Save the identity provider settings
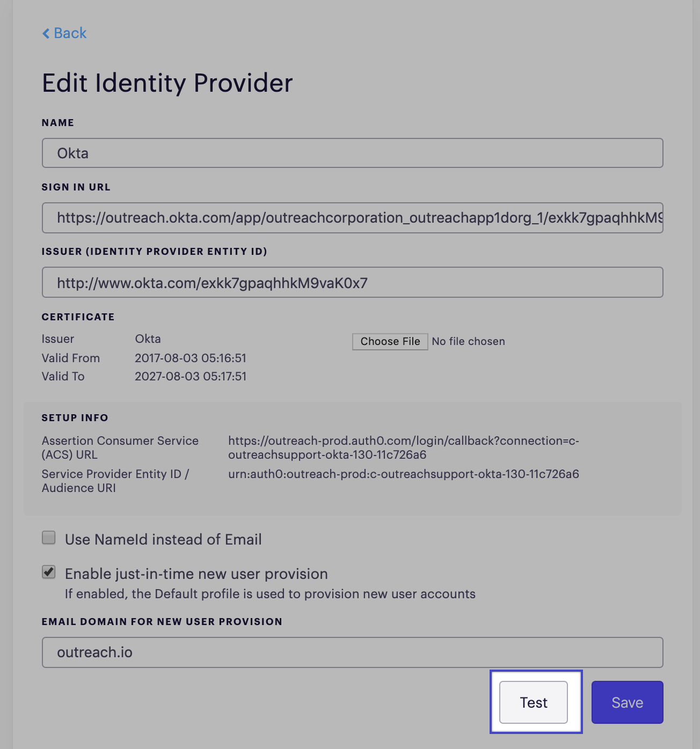The width and height of the screenshot is (700, 749). (x=628, y=702)
